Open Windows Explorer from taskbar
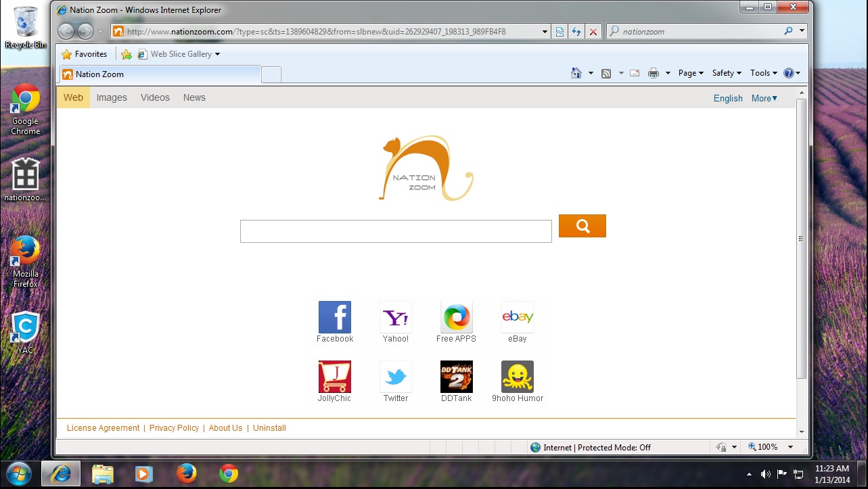The width and height of the screenshot is (868, 489). (102, 474)
